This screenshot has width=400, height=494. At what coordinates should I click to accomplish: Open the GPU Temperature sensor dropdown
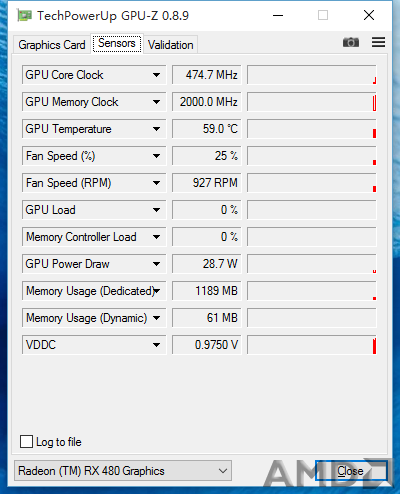click(x=156, y=129)
